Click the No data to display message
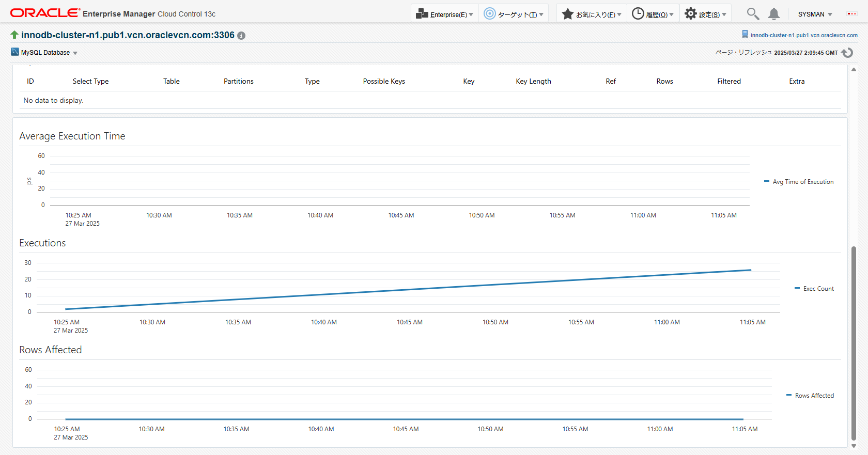868x455 pixels. pyautogui.click(x=53, y=100)
